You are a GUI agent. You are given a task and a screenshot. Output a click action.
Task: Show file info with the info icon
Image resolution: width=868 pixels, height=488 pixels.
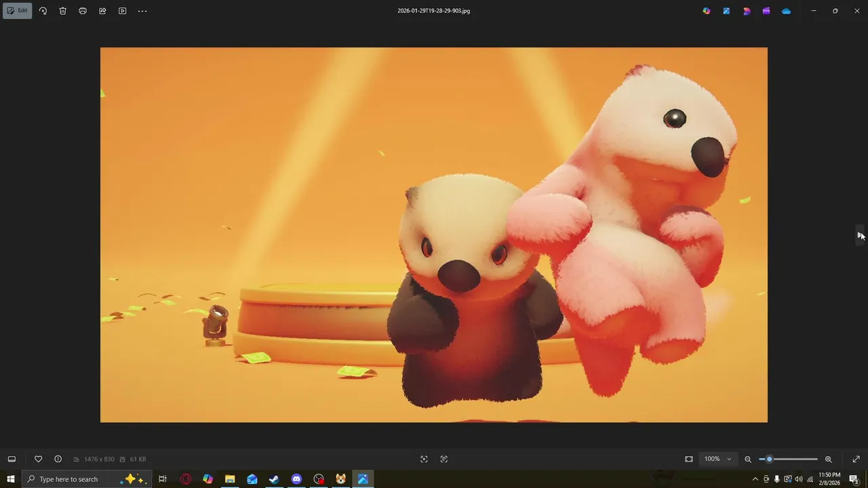tap(58, 459)
